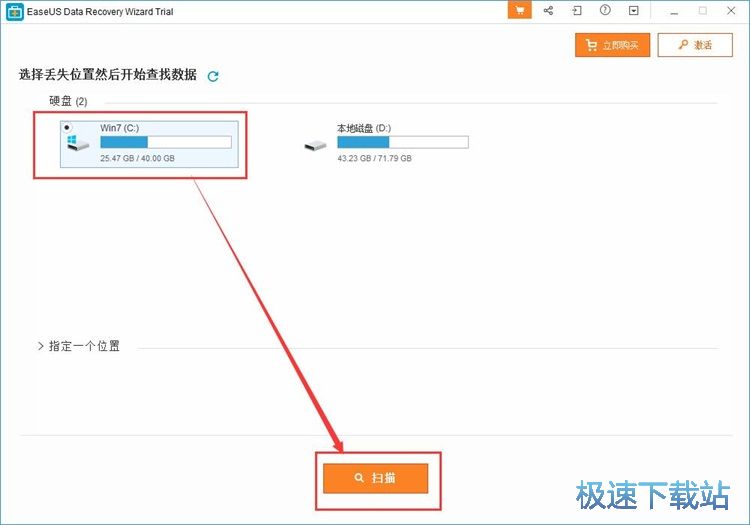This screenshot has width=750, height=525.
Task: Click the import session icon
Action: click(x=577, y=11)
